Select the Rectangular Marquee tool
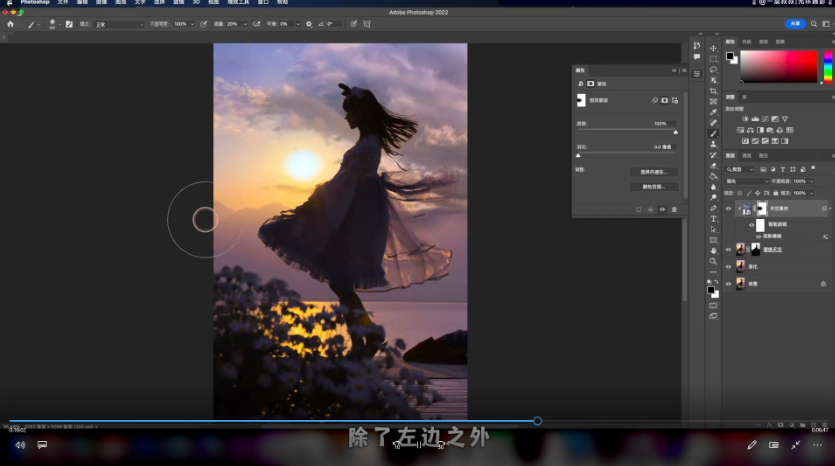The image size is (835, 466). pyautogui.click(x=713, y=59)
